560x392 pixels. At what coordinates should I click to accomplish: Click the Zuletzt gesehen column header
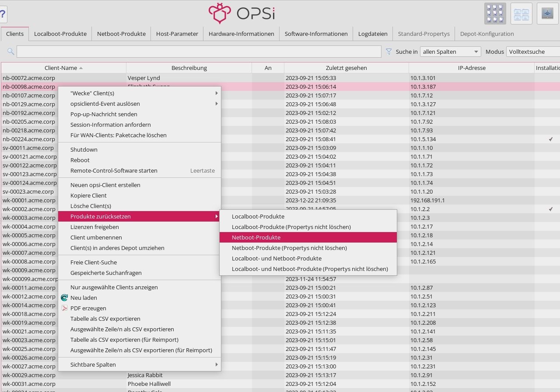point(346,68)
